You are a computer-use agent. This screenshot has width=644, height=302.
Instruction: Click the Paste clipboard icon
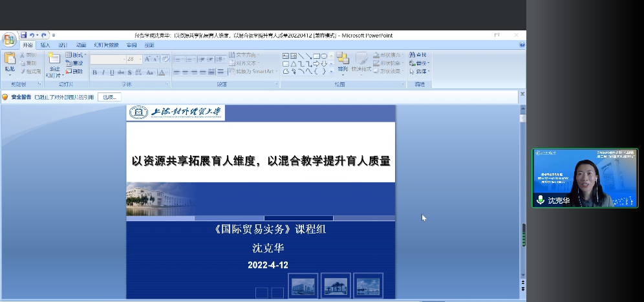10,59
